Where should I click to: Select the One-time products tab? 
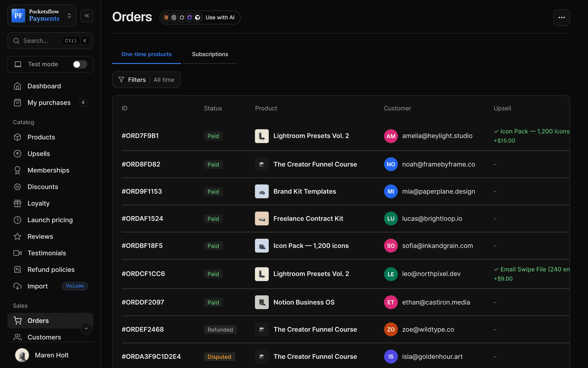click(146, 54)
